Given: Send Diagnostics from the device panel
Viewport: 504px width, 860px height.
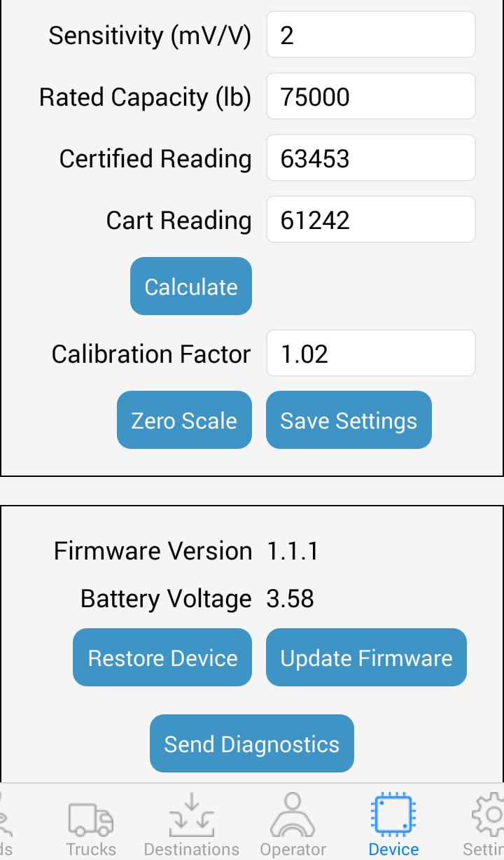Looking at the screenshot, I should click(252, 744).
